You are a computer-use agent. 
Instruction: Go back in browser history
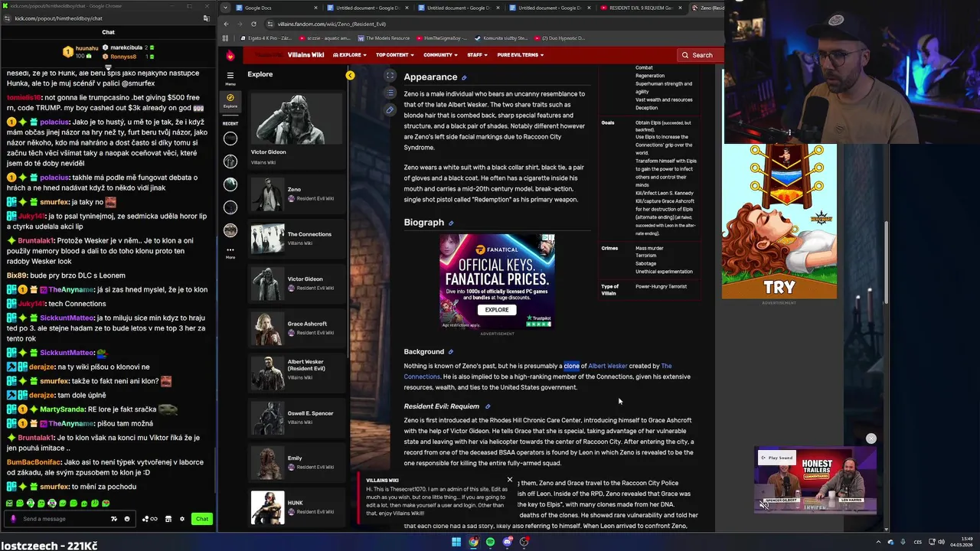coord(226,24)
